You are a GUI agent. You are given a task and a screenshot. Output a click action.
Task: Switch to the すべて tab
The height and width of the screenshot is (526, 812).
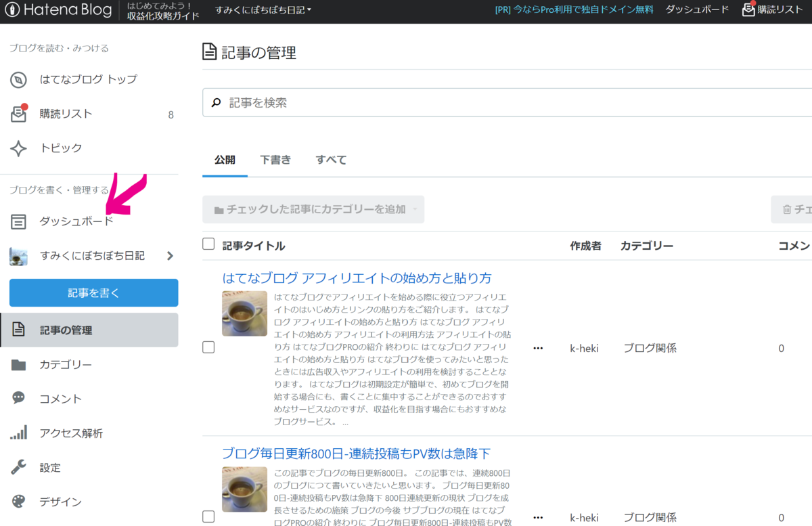331,160
